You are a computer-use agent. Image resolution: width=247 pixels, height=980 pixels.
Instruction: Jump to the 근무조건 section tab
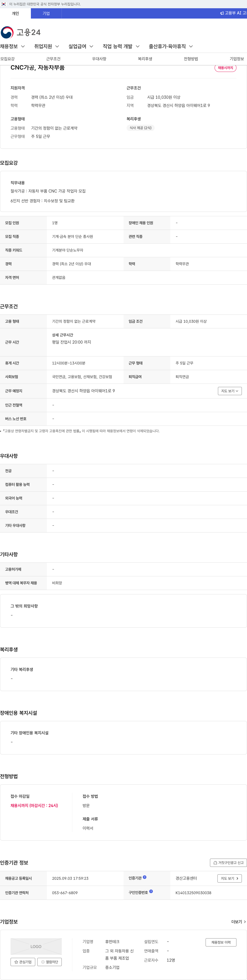[53, 59]
